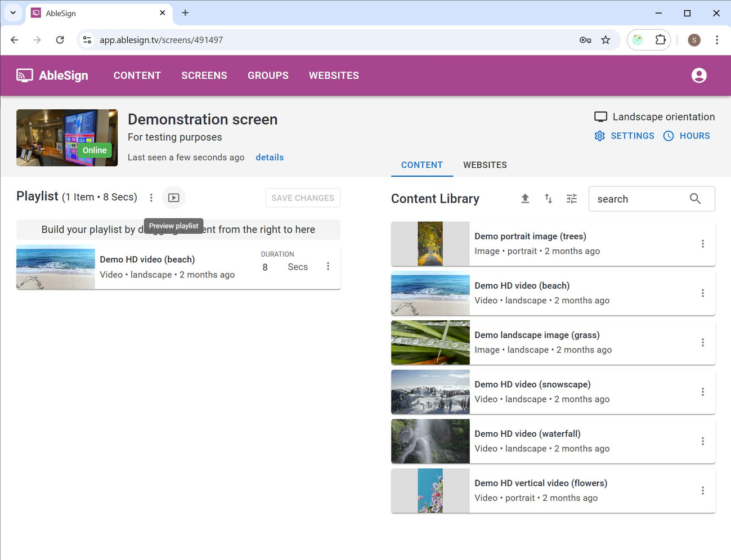Image resolution: width=731 pixels, height=560 pixels.
Task: Click the HOURS clock option
Action: click(687, 136)
